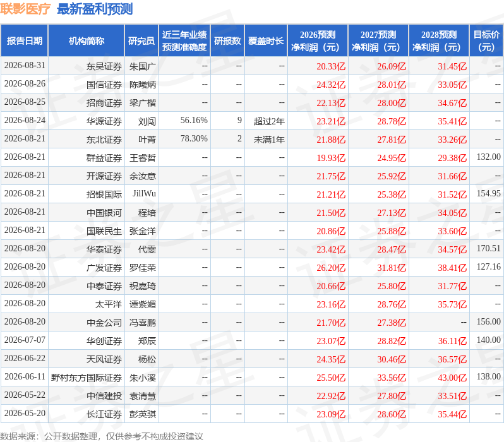Image resolution: width=504 pixels, height=442 pixels.
Task: Click the 近三年业绩预测准确度 header
Action: 184,41
